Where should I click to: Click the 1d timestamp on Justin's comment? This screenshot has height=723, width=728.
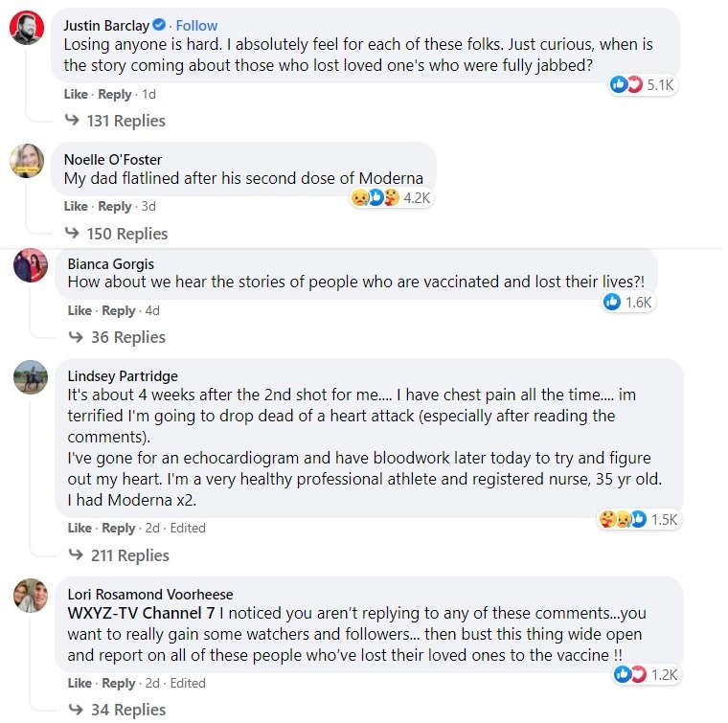point(148,94)
